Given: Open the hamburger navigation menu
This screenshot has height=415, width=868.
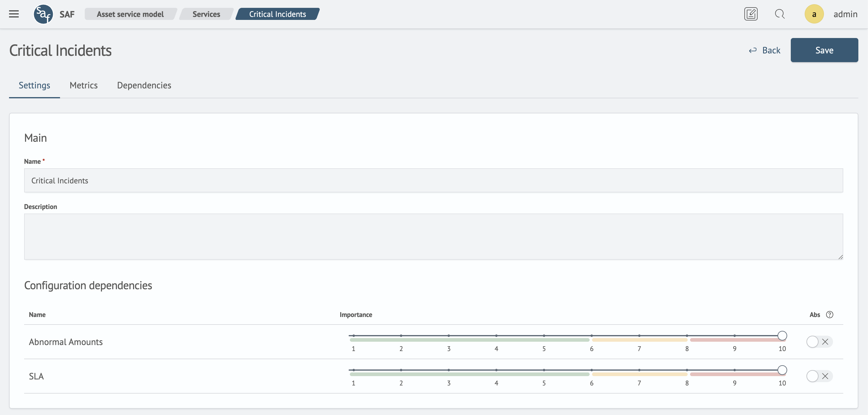Looking at the screenshot, I should point(14,14).
